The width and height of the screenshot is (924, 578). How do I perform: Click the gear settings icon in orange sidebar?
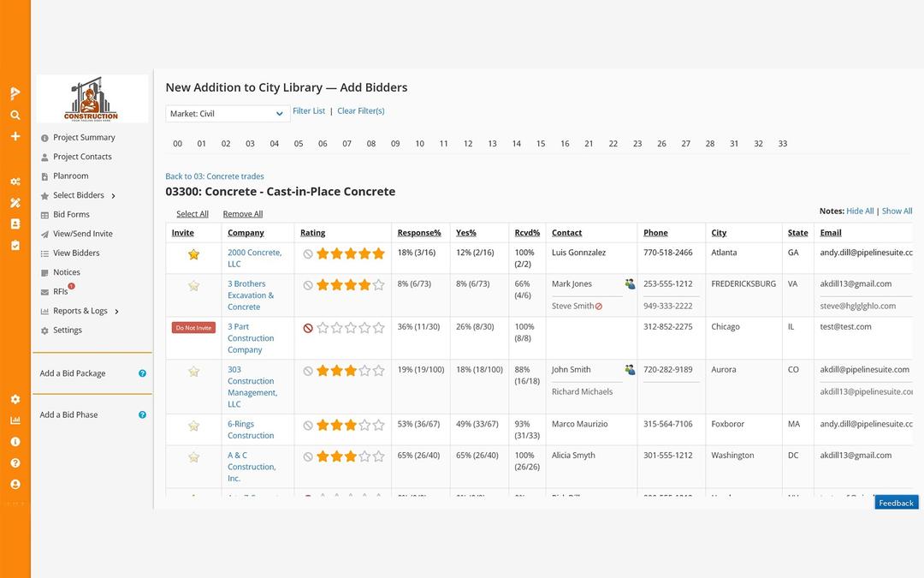15,399
